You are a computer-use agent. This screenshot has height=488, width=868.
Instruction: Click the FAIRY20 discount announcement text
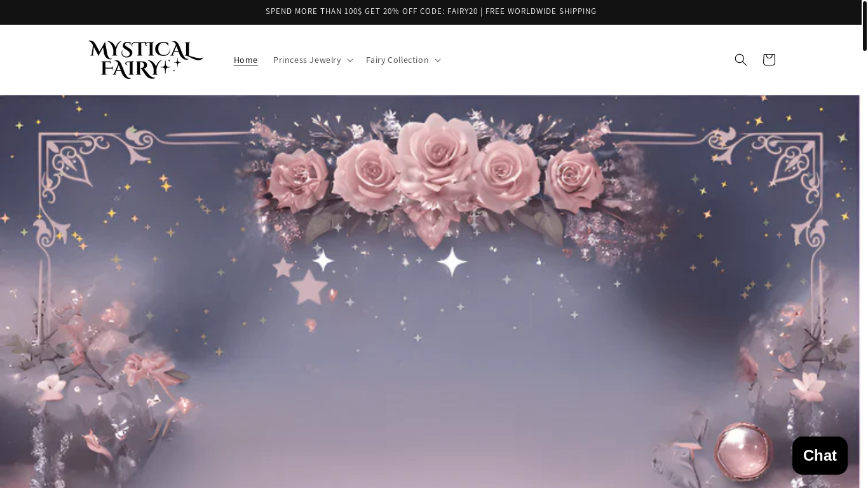pyautogui.click(x=431, y=11)
